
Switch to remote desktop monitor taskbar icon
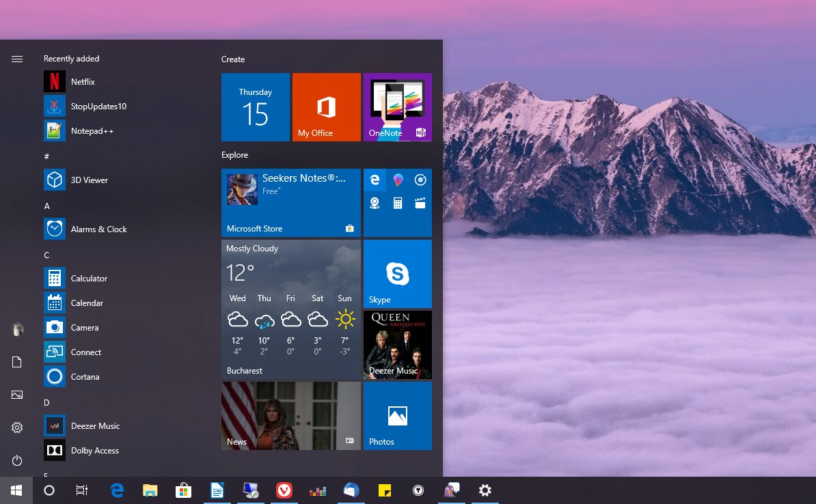coord(251,490)
